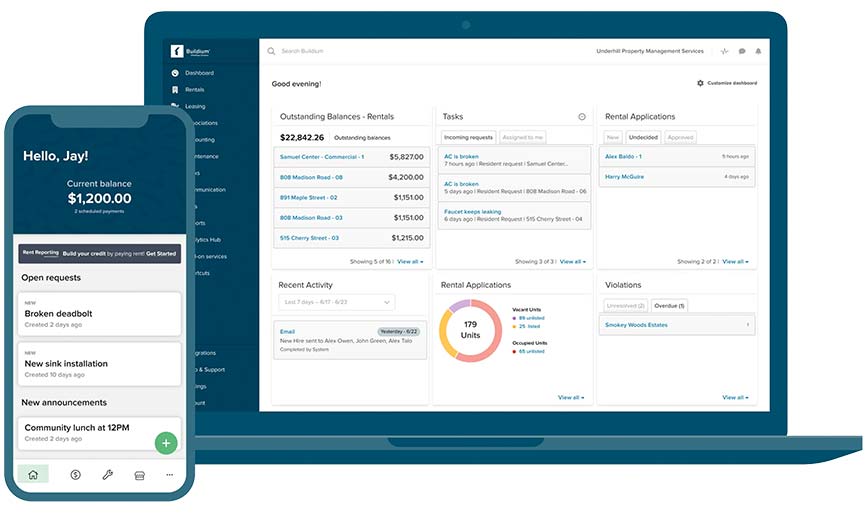This screenshot has height=513, width=867.
Task: Select the Unresolved tab in Violations
Action: coord(625,306)
